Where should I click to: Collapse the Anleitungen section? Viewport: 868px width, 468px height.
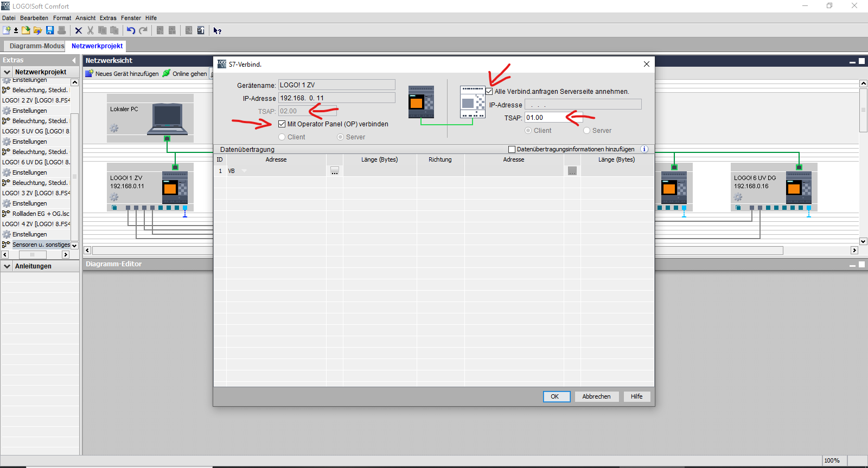click(7, 266)
